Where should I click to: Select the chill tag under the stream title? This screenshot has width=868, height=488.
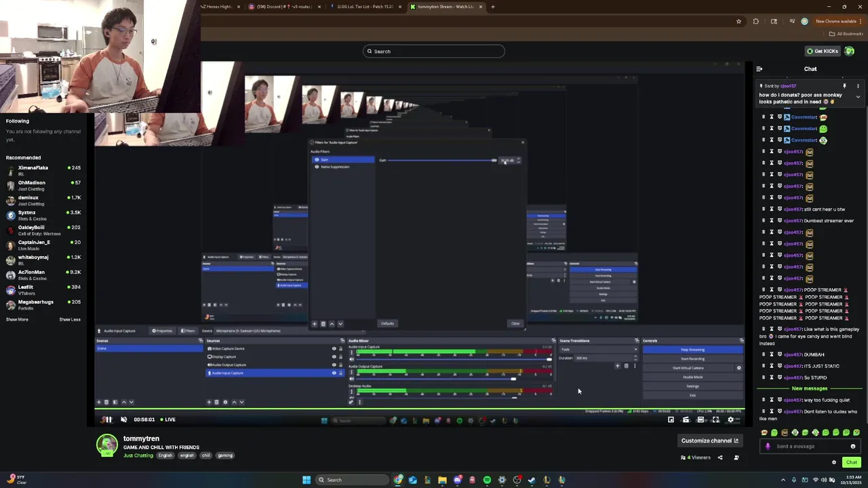click(x=205, y=455)
